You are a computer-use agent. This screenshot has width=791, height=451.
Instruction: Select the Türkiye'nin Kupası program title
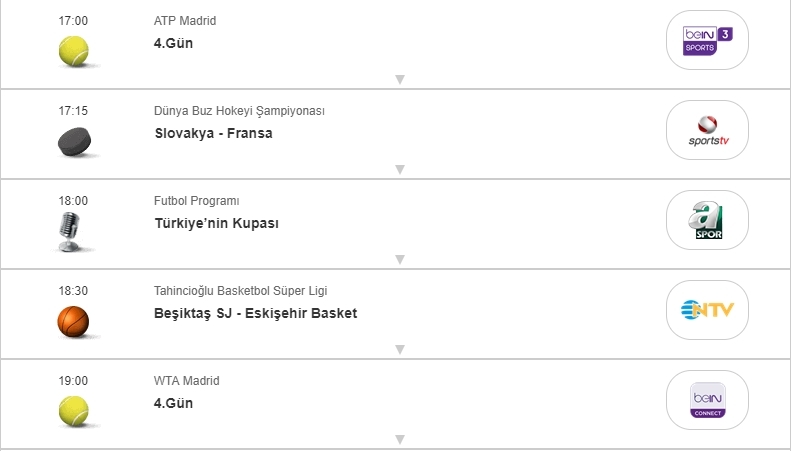216,223
